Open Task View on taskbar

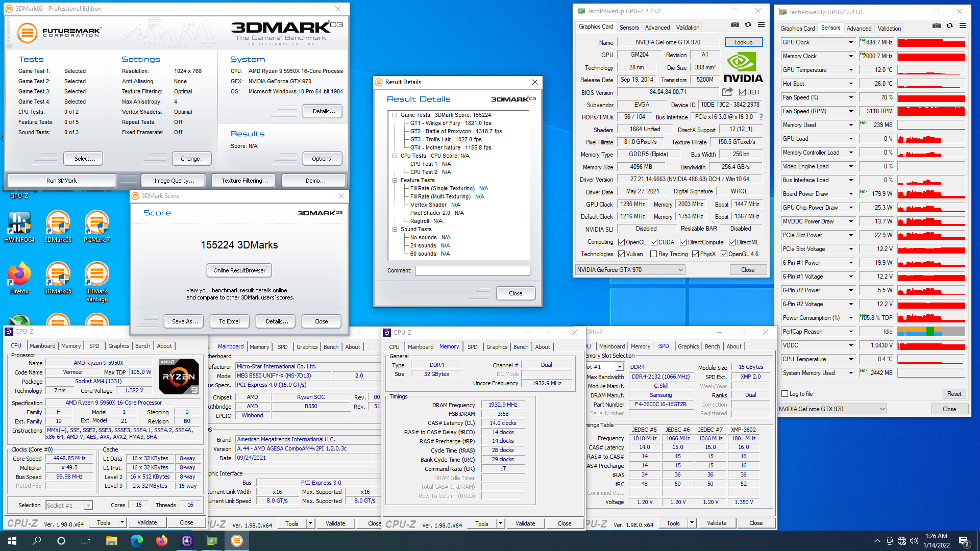(x=86, y=541)
